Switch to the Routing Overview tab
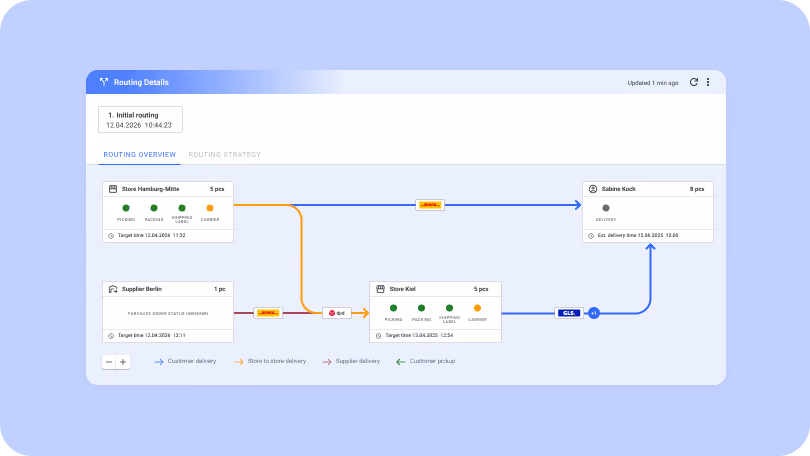The width and height of the screenshot is (810, 456). (x=139, y=154)
